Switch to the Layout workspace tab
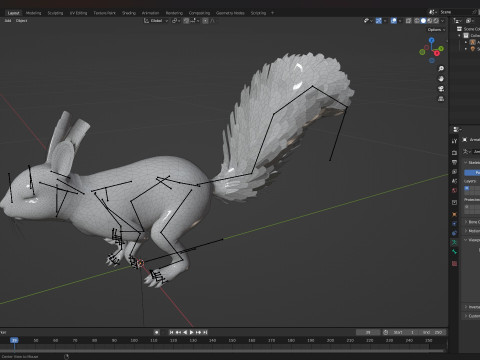Viewport: 480px width, 360px height. 13,13
